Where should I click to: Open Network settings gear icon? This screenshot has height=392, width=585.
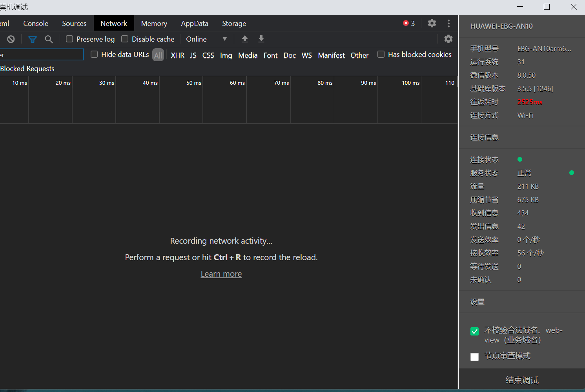tap(448, 39)
